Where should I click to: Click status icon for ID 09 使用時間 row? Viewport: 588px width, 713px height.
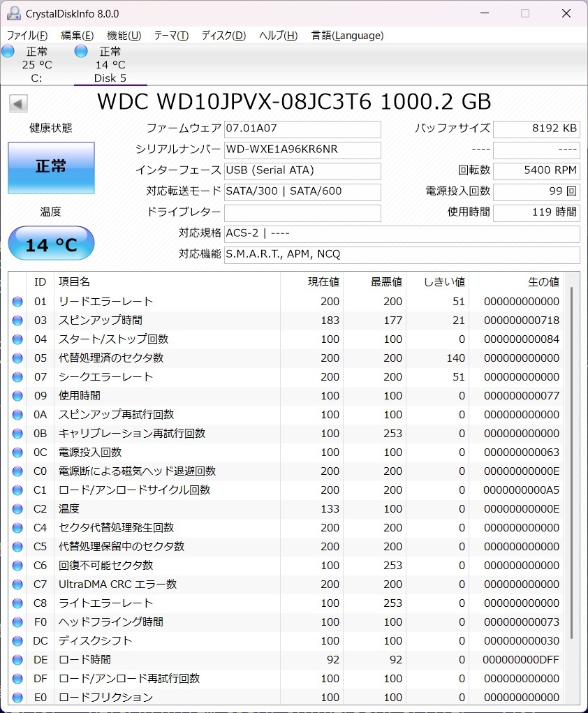17,395
